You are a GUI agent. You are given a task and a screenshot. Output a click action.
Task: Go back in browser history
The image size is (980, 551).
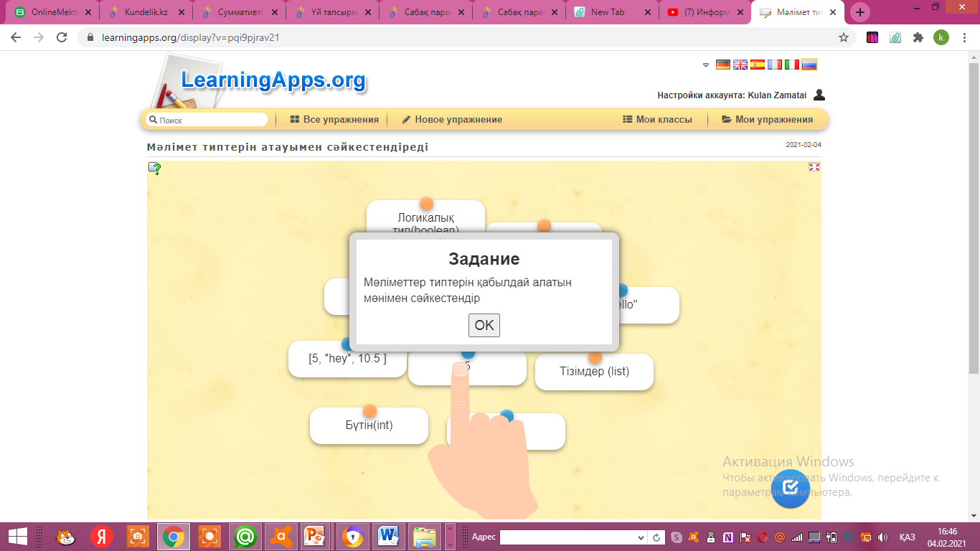coord(16,38)
